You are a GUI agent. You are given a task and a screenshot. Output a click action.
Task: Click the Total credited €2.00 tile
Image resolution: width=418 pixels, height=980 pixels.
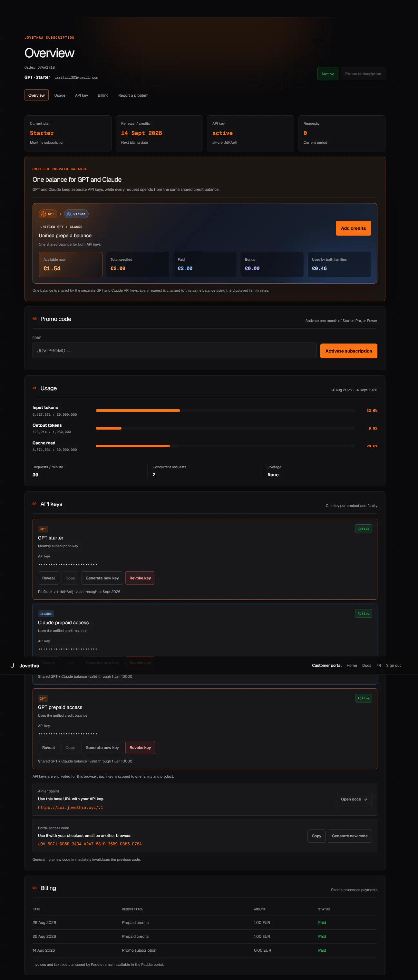pos(138,264)
